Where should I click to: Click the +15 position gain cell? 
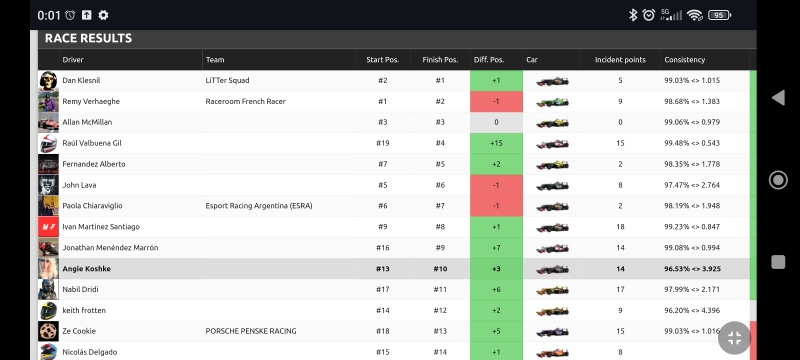[x=496, y=143]
